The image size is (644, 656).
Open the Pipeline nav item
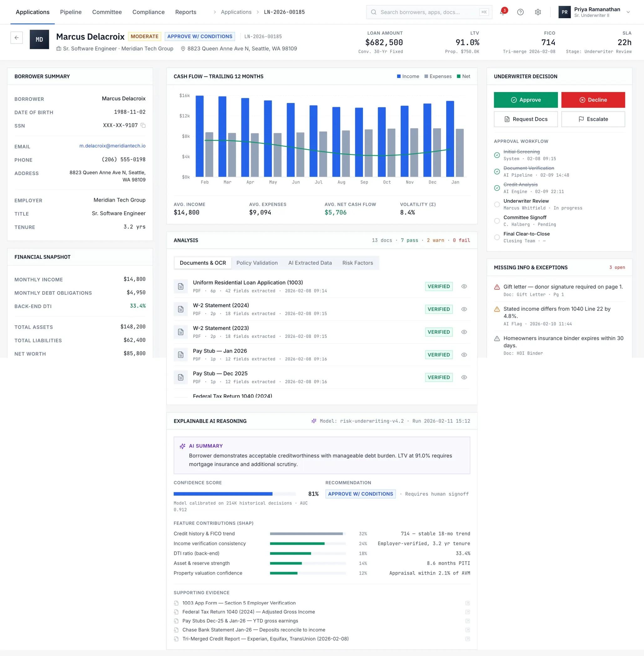click(71, 12)
